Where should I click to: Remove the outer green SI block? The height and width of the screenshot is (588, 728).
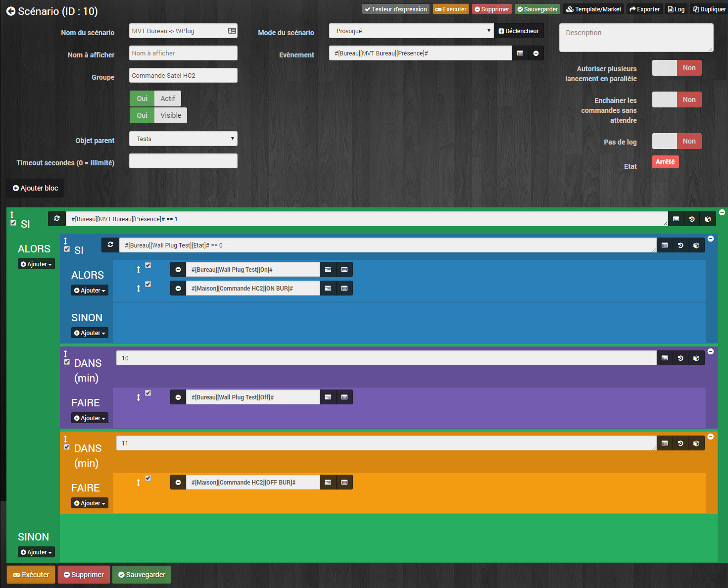[x=722, y=212]
